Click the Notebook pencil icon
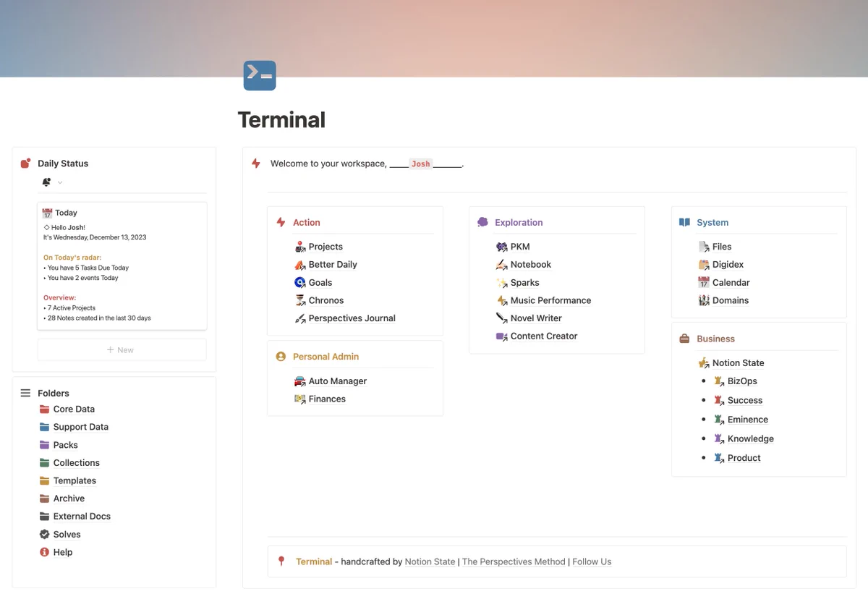This screenshot has height=607, width=868. pyautogui.click(x=502, y=265)
